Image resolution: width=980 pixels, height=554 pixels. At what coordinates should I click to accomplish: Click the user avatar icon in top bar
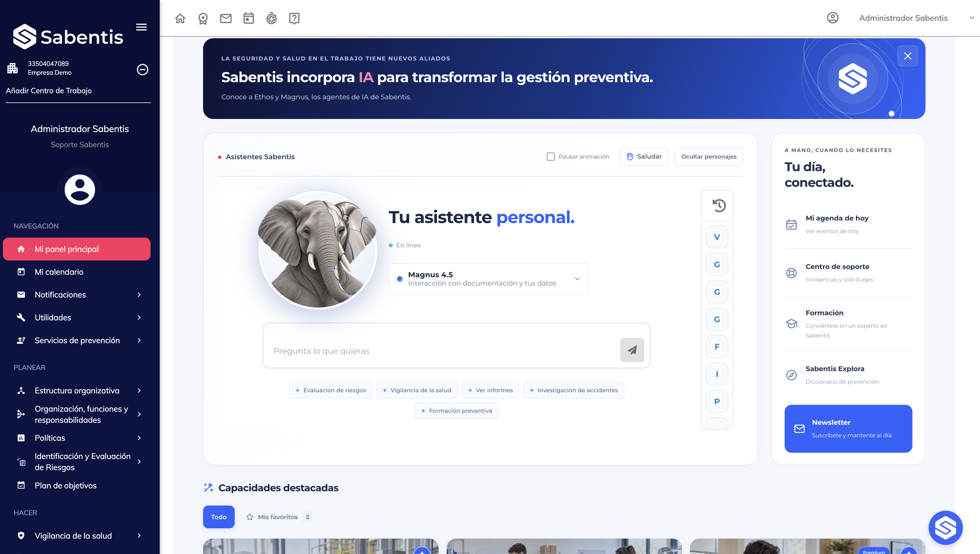pyautogui.click(x=832, y=18)
